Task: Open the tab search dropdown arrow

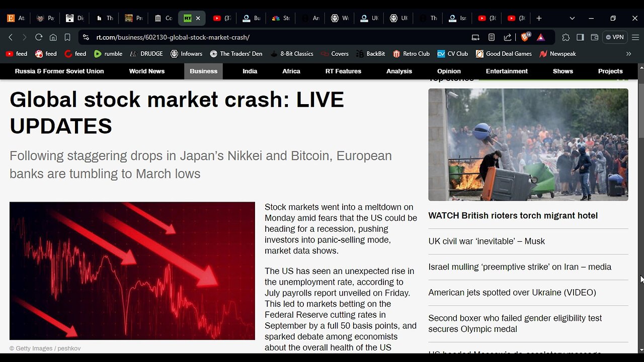Action: (x=572, y=18)
